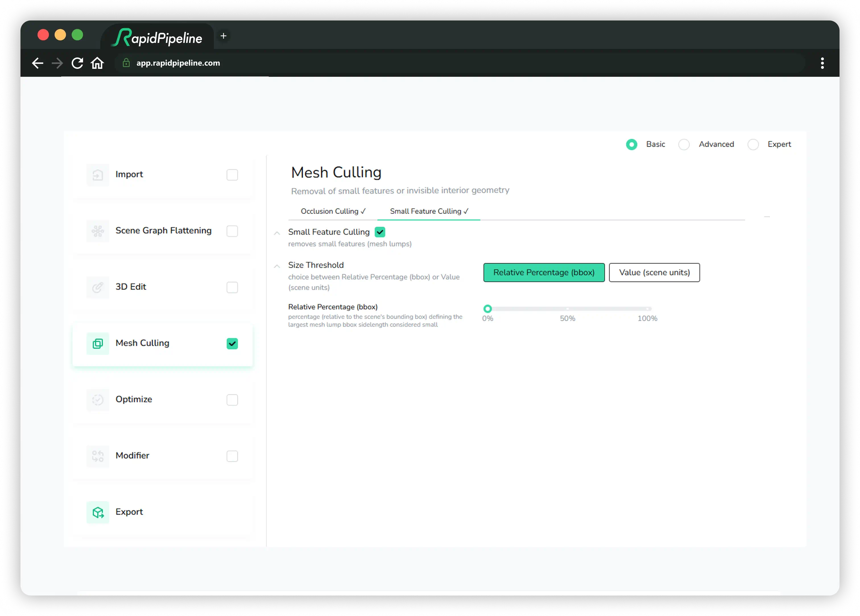860x616 pixels.
Task: Enable the Import step checkbox
Action: tap(232, 175)
